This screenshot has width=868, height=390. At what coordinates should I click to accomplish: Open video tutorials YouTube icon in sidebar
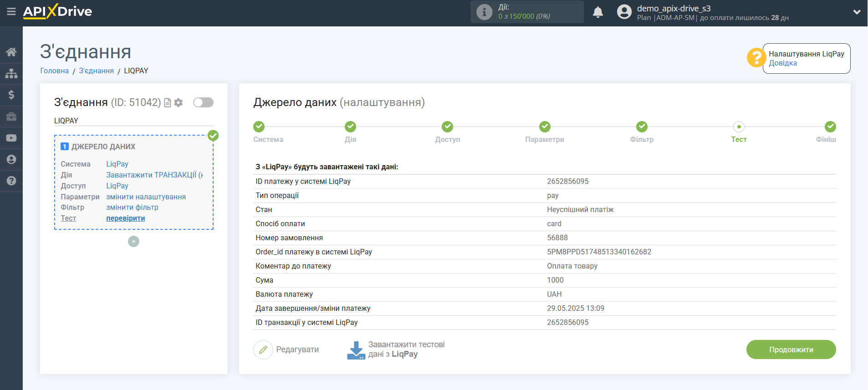[x=11, y=138]
